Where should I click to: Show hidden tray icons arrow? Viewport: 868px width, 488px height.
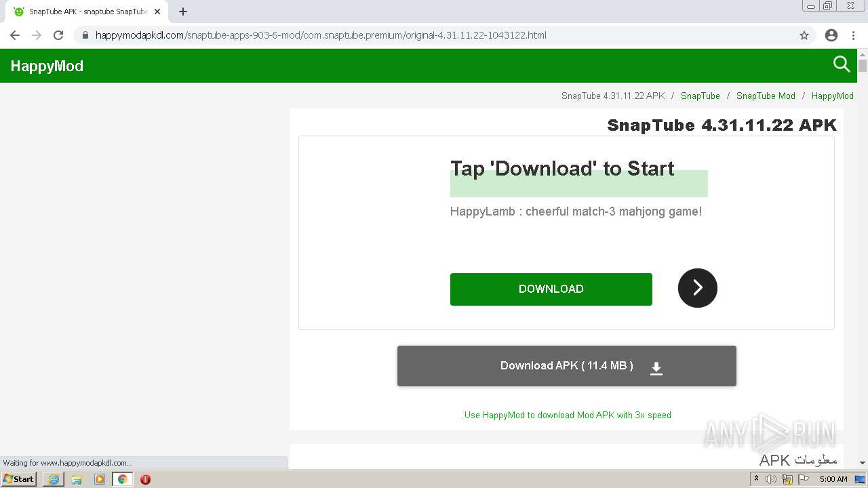(756, 479)
